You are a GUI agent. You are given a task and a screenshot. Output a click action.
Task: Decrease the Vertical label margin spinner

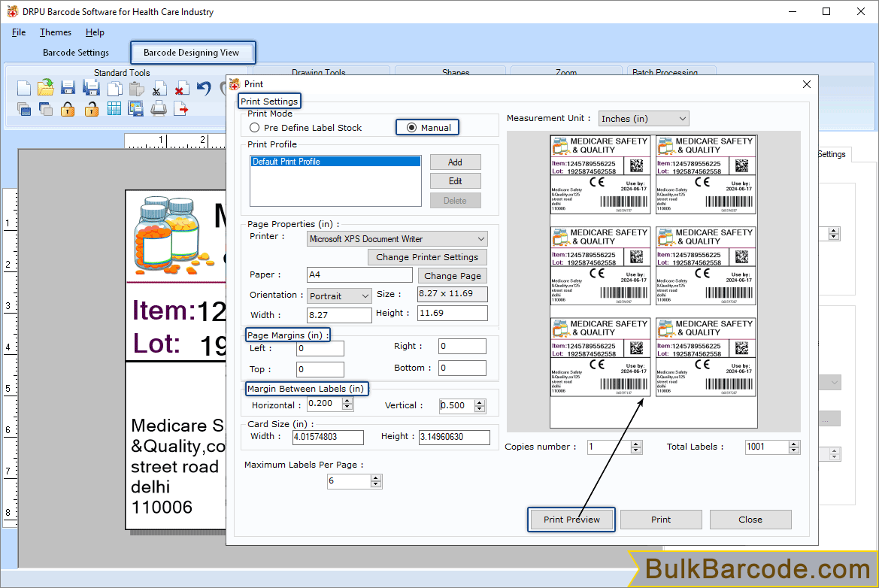pyautogui.click(x=479, y=409)
